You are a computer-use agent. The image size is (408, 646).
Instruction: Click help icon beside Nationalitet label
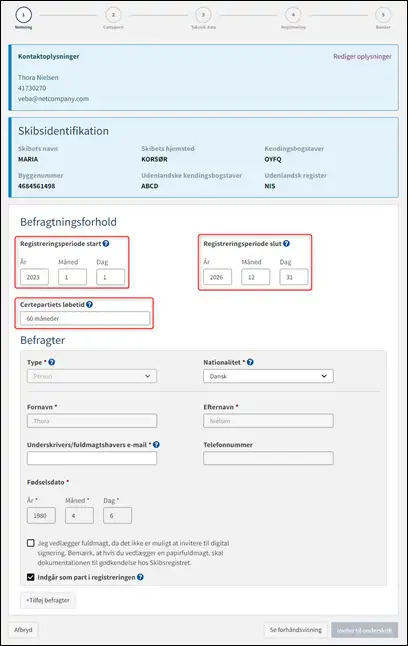[x=250, y=362]
